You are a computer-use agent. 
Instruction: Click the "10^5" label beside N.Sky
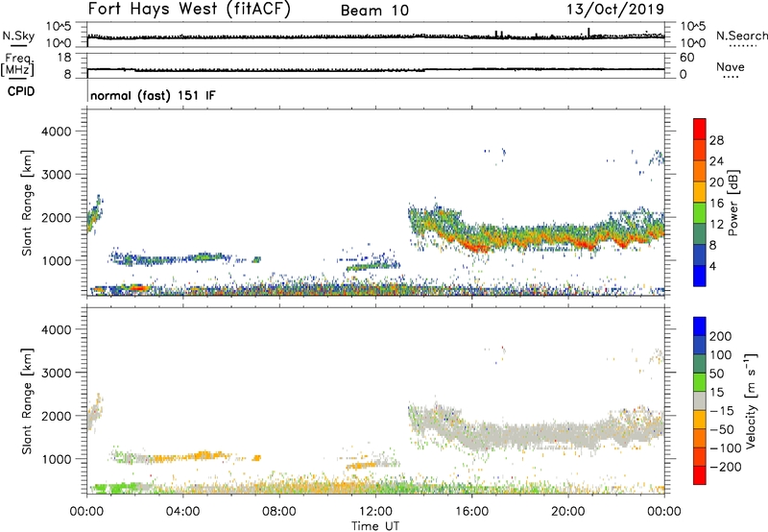(x=59, y=27)
